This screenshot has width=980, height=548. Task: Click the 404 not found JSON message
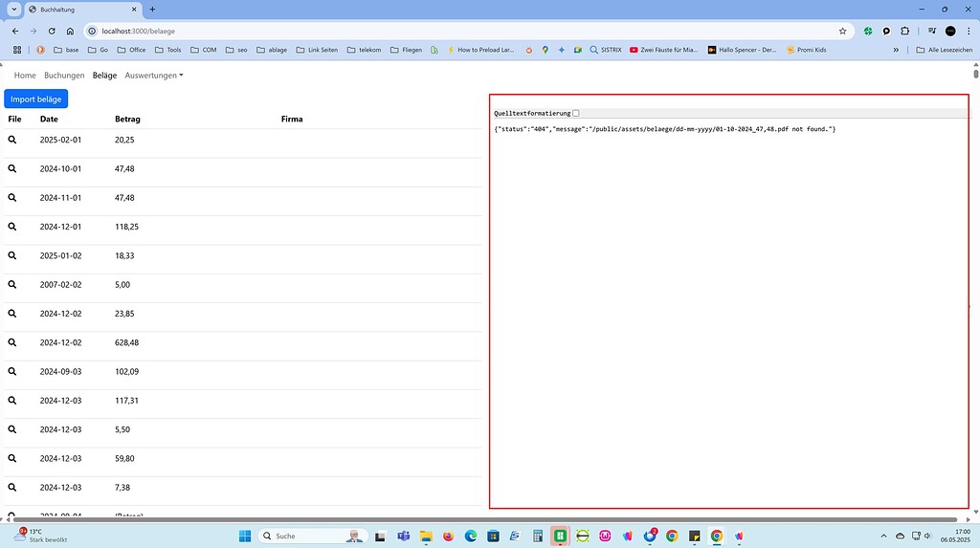pos(664,129)
